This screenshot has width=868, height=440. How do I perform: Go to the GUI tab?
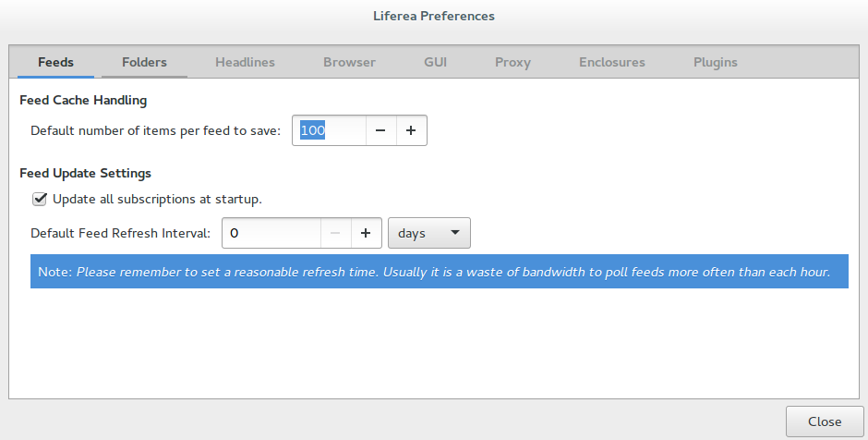pyautogui.click(x=435, y=62)
